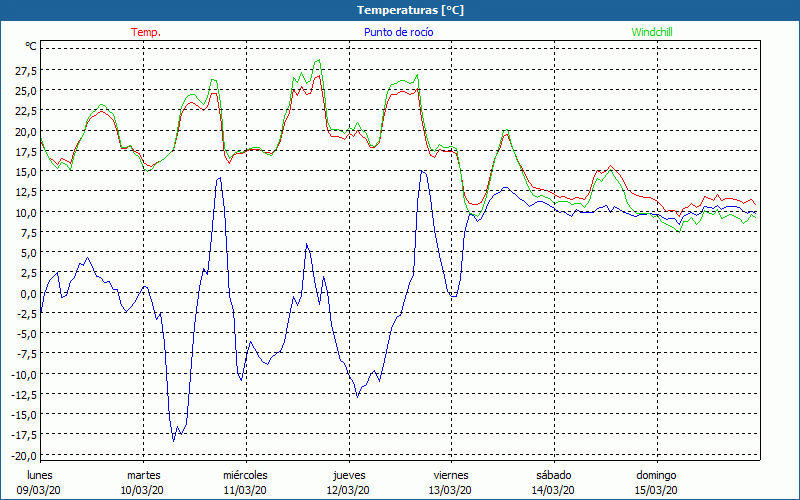This screenshot has height=500, width=800.
Task: Click the 12,5 y-axis value
Action: 25,192
